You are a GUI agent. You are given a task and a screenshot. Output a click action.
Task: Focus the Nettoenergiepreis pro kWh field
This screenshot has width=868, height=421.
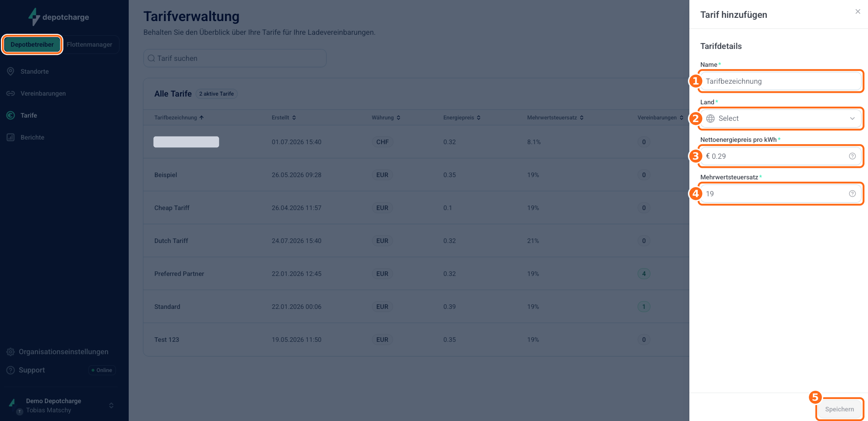pyautogui.click(x=781, y=156)
